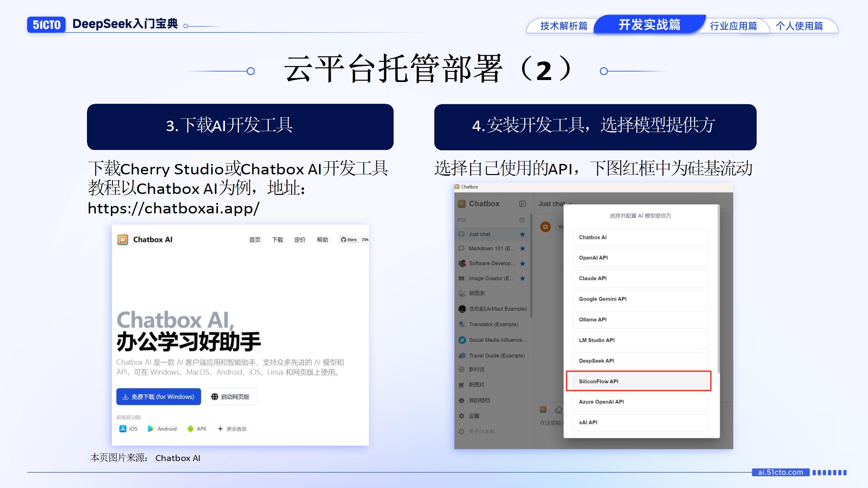Click the Android Play Store icon
This screenshot has height=488, width=868.
click(x=151, y=428)
